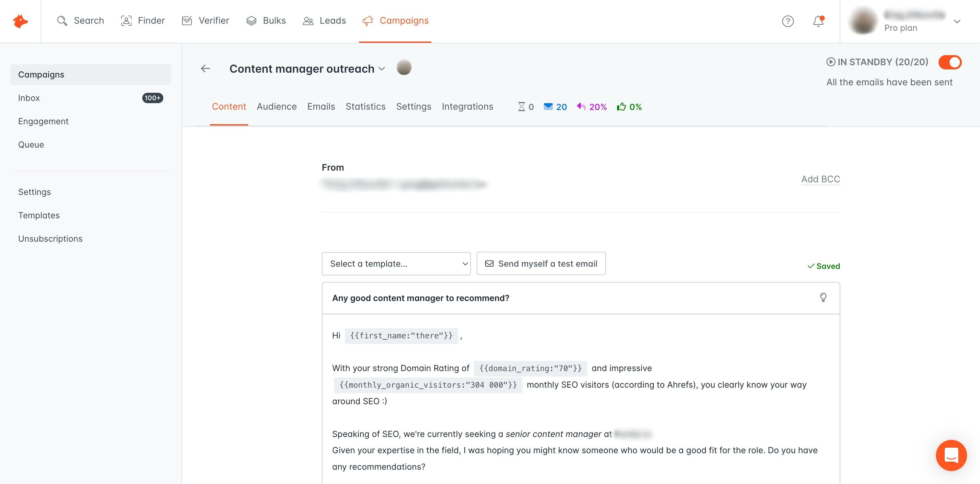Screen dimensions: 980x484
Task: Click the back arrow navigation button
Action: tap(205, 67)
